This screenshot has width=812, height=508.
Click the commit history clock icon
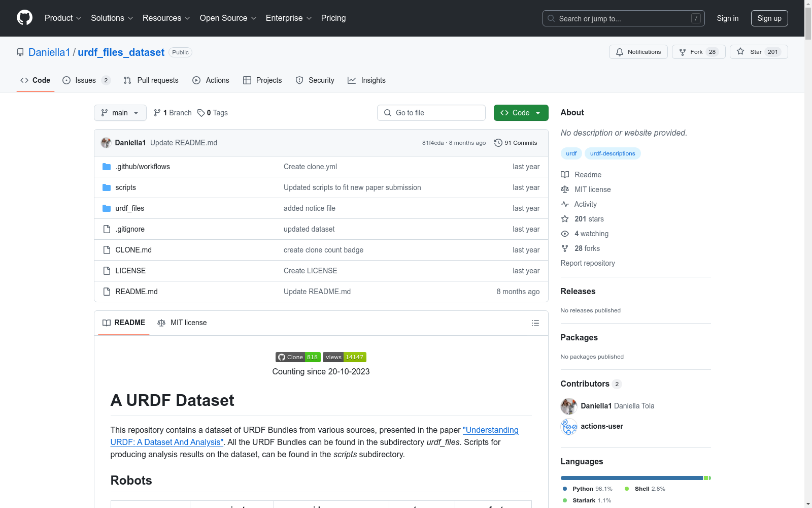pos(498,143)
